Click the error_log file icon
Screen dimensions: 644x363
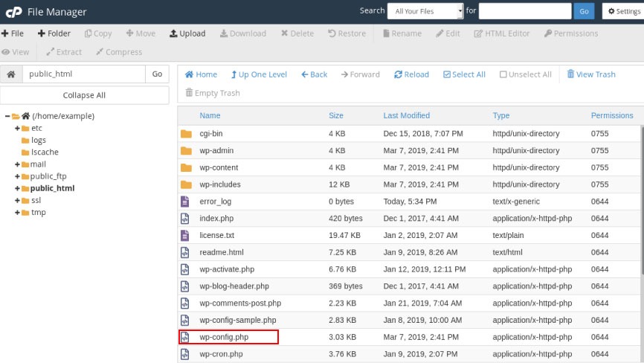(185, 202)
